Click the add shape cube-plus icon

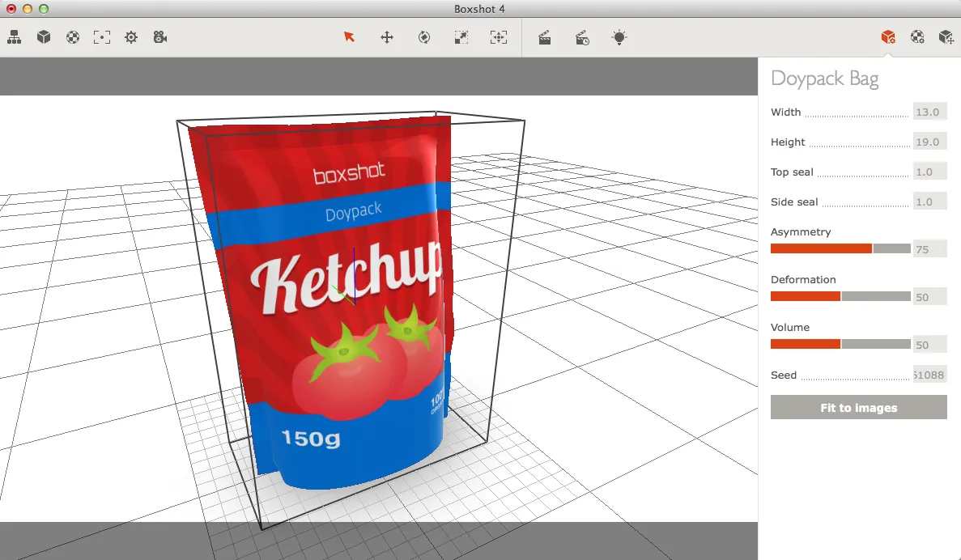pyautogui.click(x=946, y=37)
